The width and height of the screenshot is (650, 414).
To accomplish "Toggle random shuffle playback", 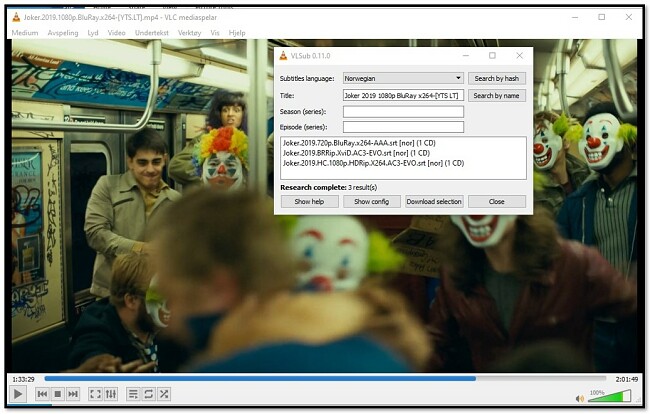I will point(164,394).
